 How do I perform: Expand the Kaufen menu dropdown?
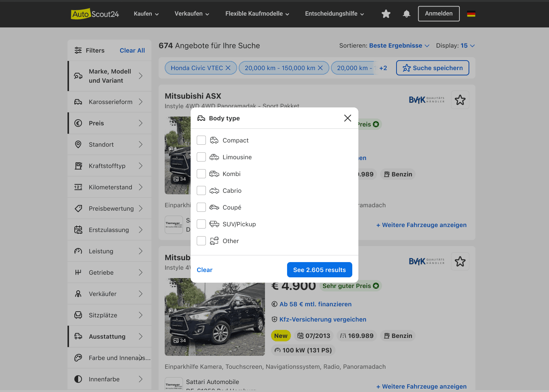(x=146, y=13)
